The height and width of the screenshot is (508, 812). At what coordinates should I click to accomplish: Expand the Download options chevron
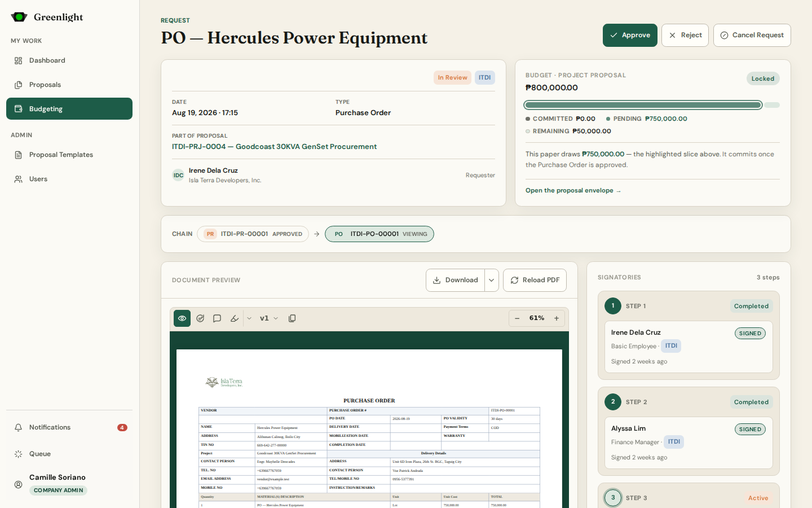492,280
